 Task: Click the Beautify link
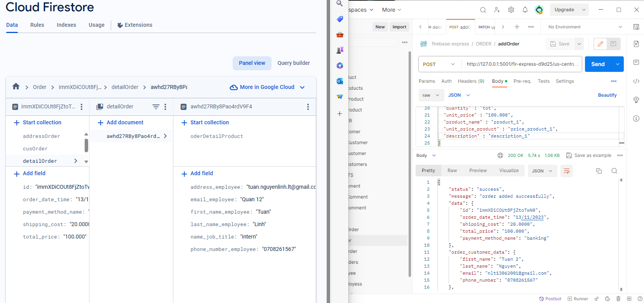[x=607, y=95]
